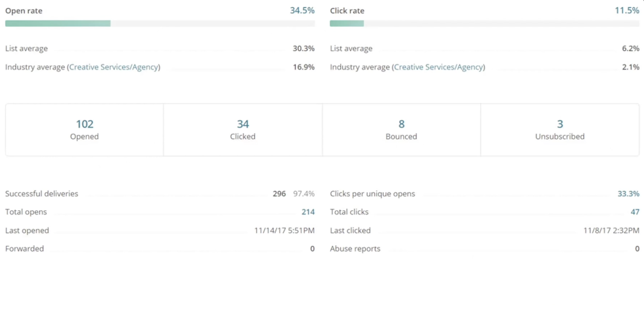
Task: Select the 33.3% clicks per unique opens
Action: tap(628, 194)
